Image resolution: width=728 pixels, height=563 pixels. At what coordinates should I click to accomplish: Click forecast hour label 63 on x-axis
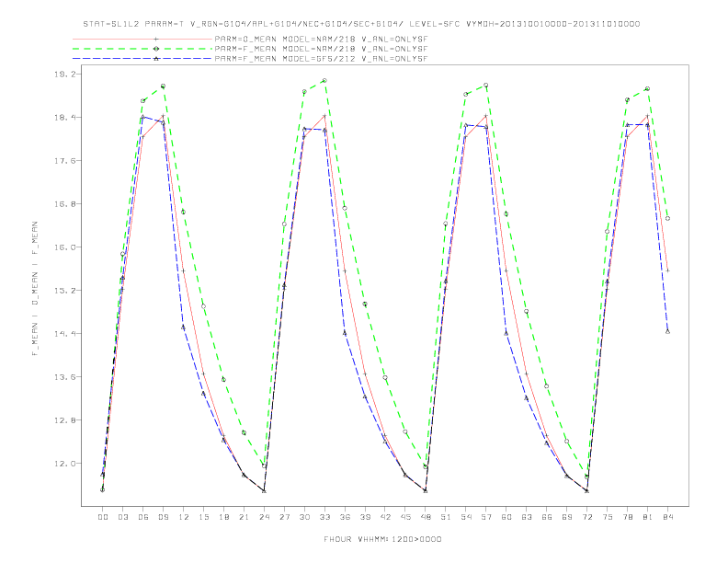pos(527,517)
